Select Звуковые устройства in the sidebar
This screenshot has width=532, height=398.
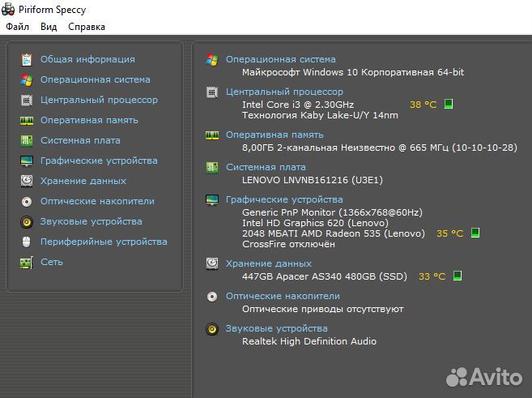tap(92, 221)
